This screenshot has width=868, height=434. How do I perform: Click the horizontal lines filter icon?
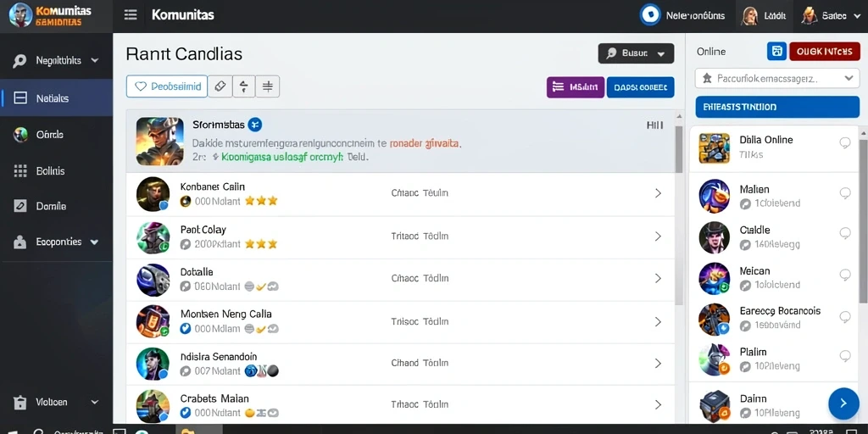pos(268,86)
